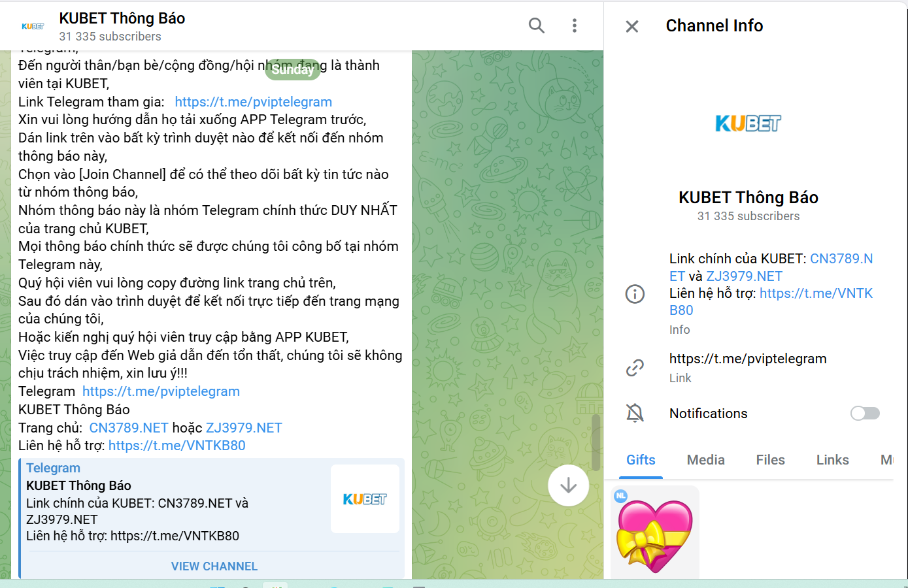
Task: Open search in the KUBET channel
Action: click(x=536, y=25)
